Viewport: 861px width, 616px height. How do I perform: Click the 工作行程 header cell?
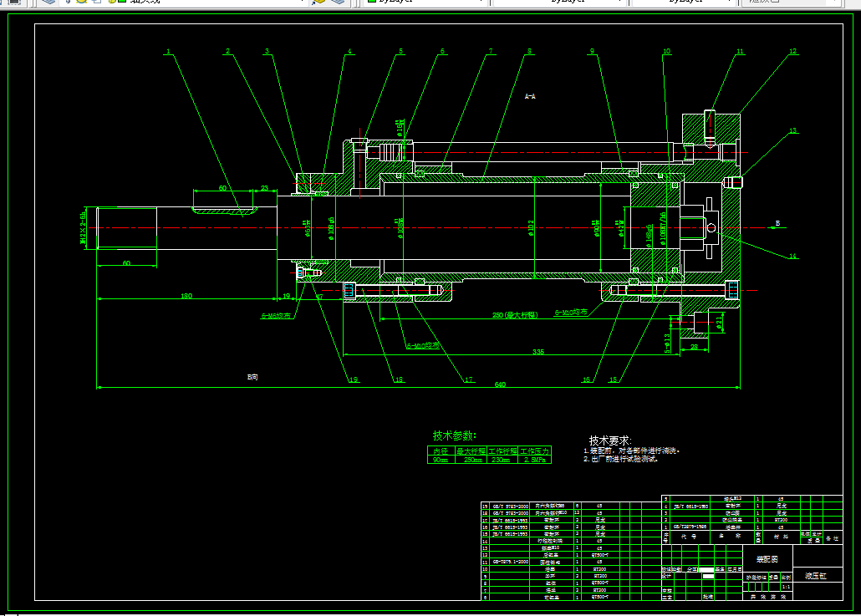tap(503, 451)
